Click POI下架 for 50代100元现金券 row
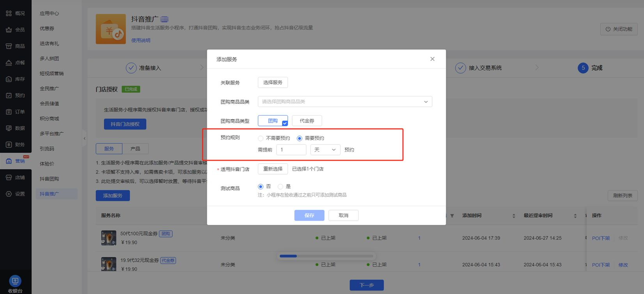Viewport: 644px width, 294px height. click(601, 238)
